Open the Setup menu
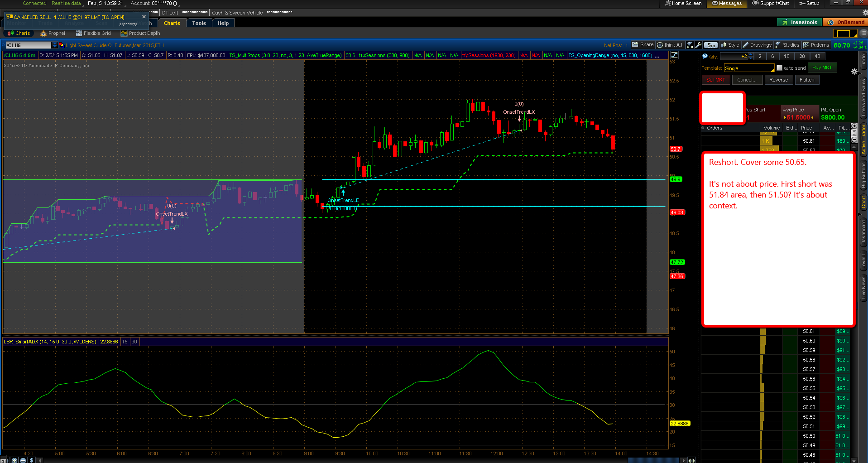The image size is (868, 463). coord(809,3)
